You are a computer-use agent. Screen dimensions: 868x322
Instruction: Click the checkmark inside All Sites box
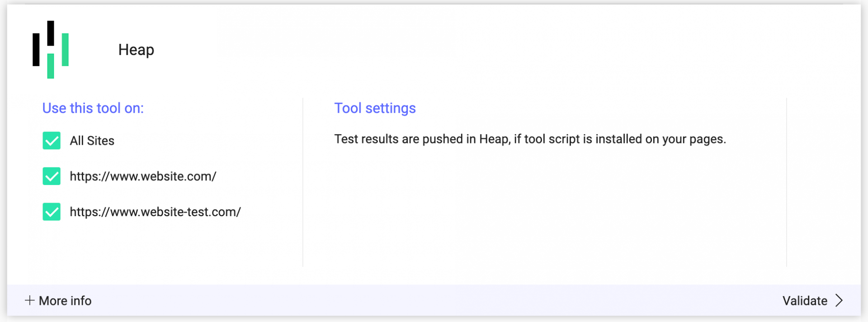pos(52,141)
